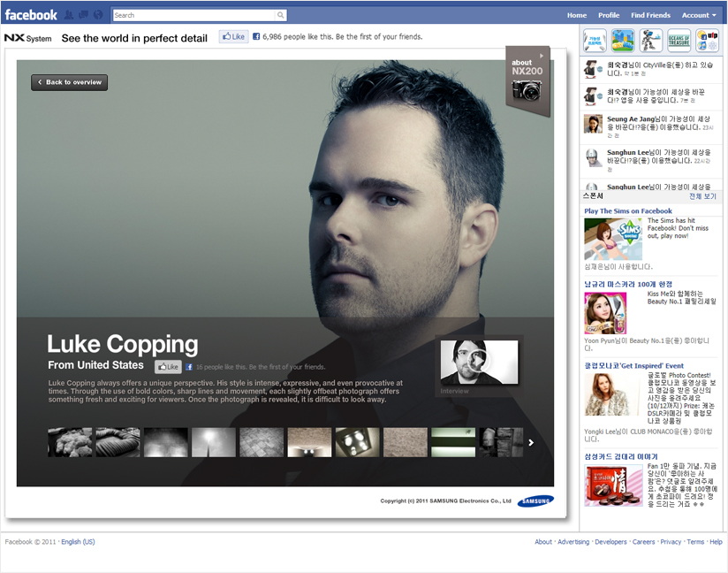Open the CityVille app icon
The width and height of the screenshot is (728, 573).
623,41
